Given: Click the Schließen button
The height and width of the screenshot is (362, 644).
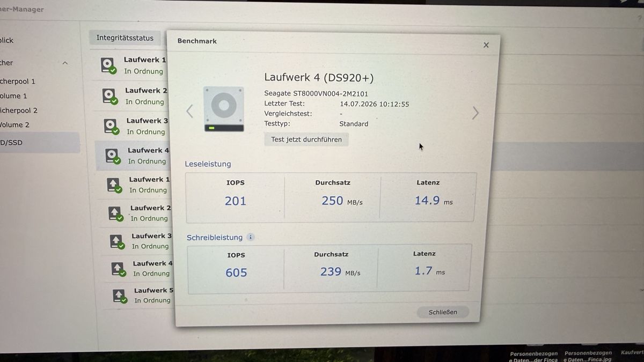Looking at the screenshot, I should coord(443,312).
